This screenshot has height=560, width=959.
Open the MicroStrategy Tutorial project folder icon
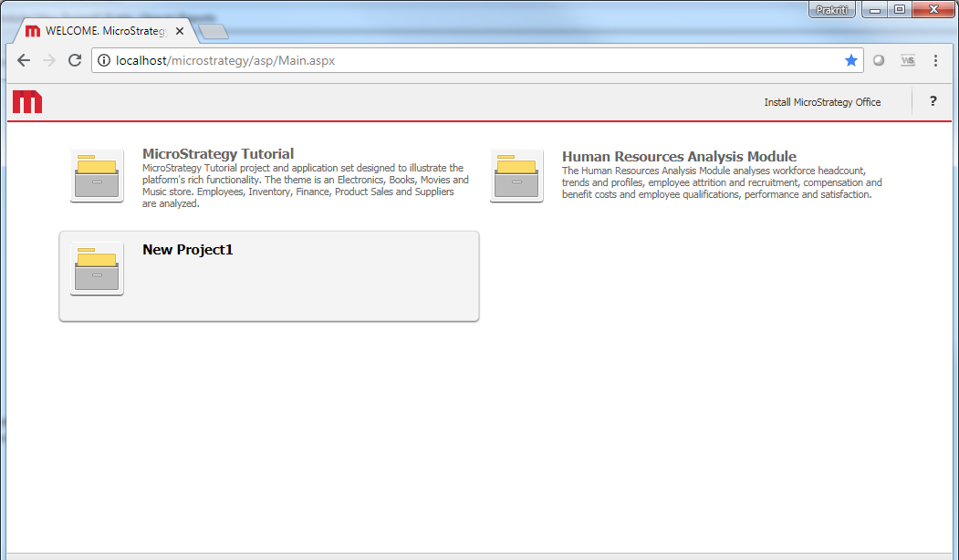coord(96,174)
